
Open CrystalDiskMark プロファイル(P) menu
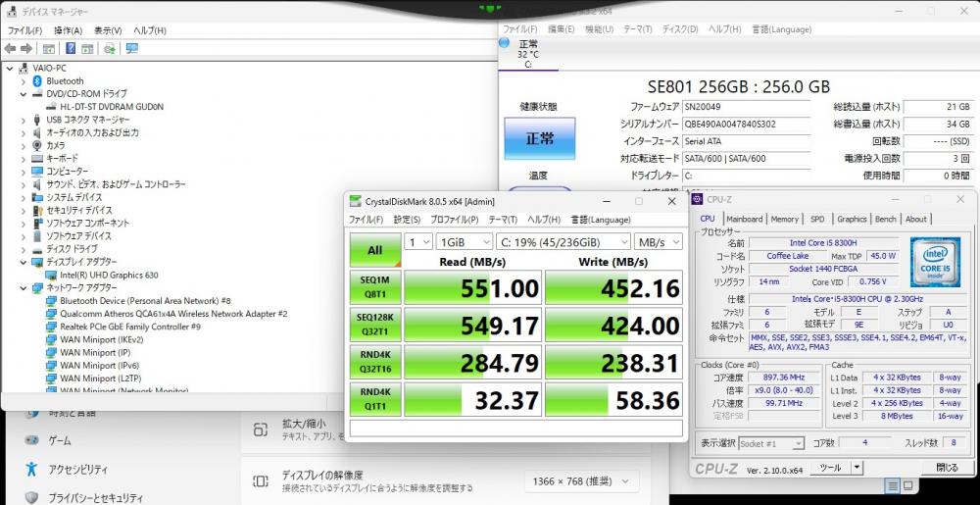pos(455,220)
